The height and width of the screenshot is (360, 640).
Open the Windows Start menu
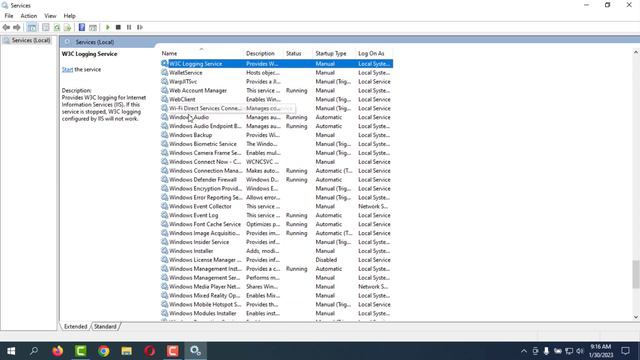click(11, 351)
